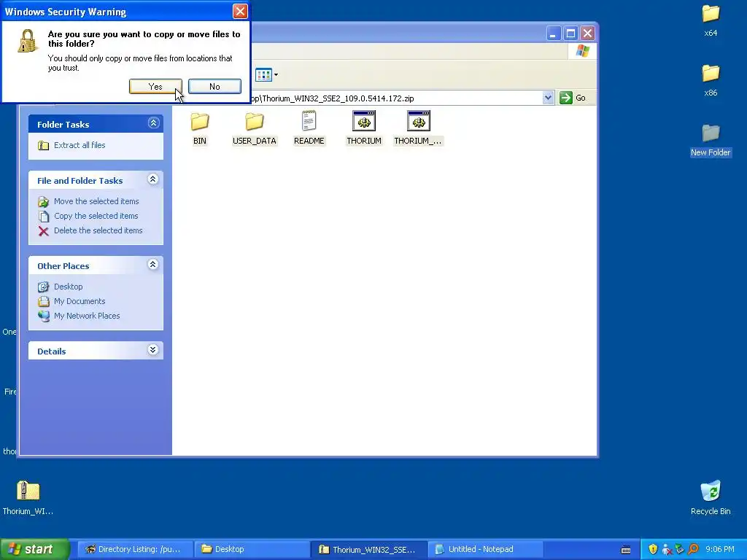Click Move the selected items link
The height and width of the screenshot is (560, 747).
pyautogui.click(x=96, y=201)
